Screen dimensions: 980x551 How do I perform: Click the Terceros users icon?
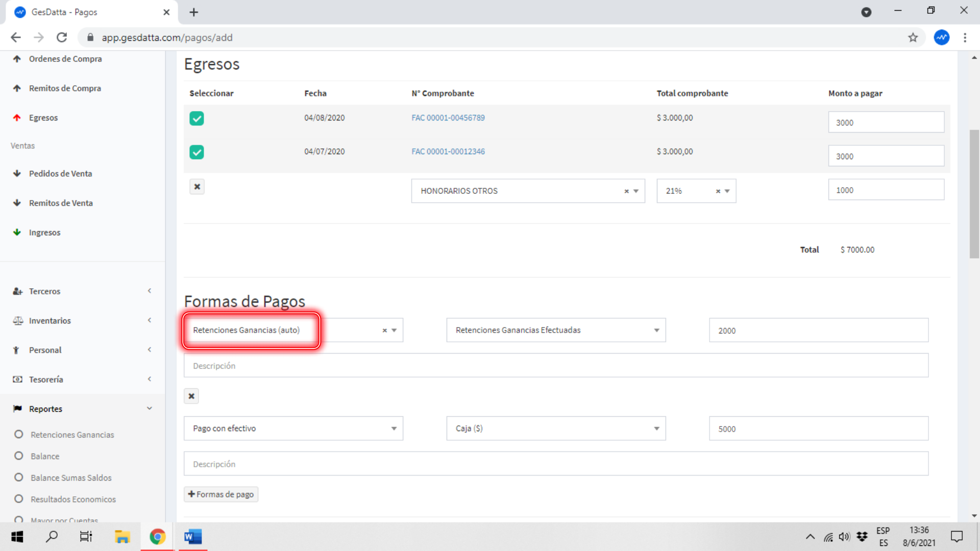click(18, 291)
